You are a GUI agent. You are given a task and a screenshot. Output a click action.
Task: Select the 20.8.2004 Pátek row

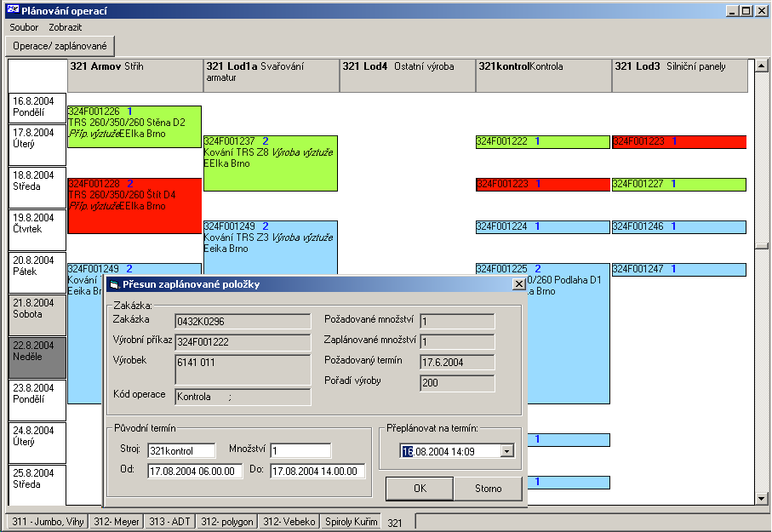(x=37, y=273)
